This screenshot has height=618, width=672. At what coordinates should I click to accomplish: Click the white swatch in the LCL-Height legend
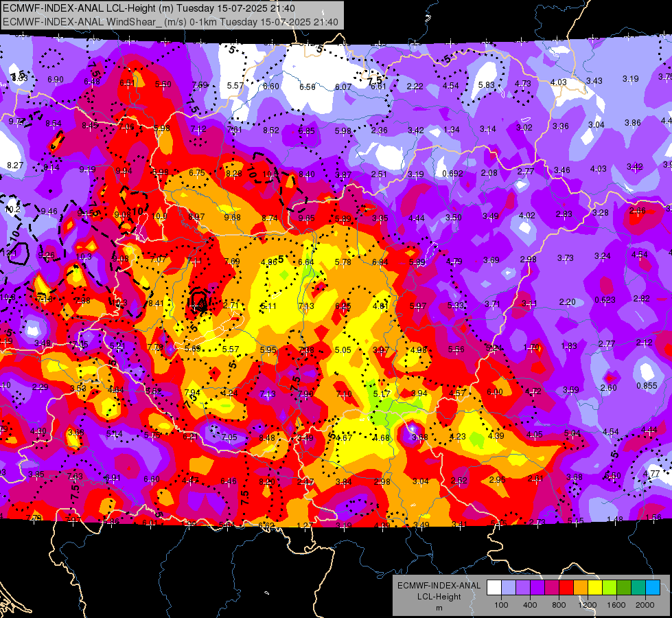(x=494, y=588)
